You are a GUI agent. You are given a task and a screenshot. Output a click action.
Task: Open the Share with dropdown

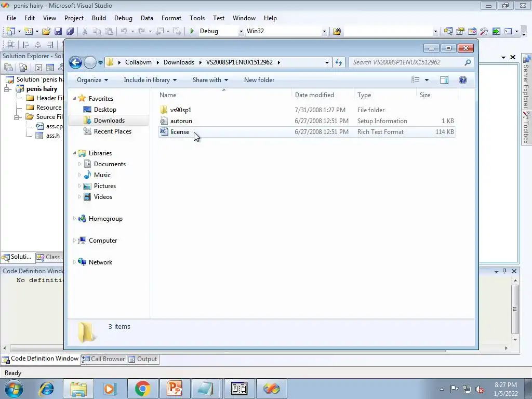coord(210,80)
